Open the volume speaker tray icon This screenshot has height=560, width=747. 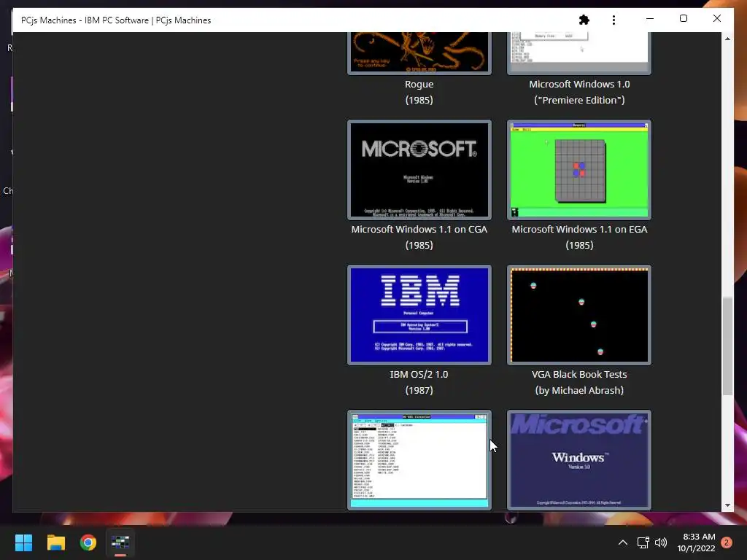coord(661,542)
